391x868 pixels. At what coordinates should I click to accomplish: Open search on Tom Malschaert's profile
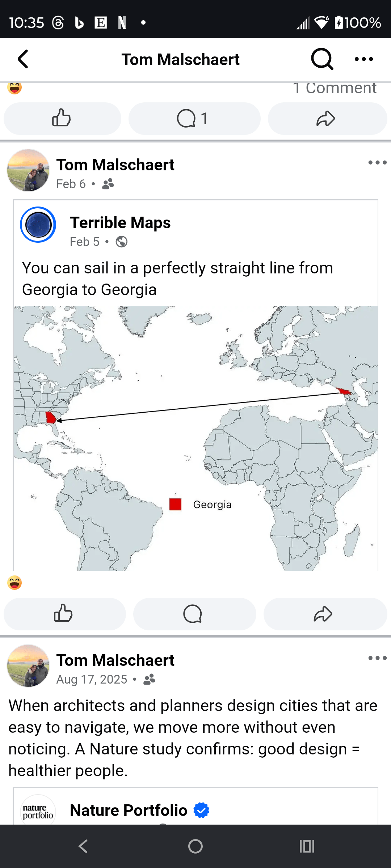[322, 59]
